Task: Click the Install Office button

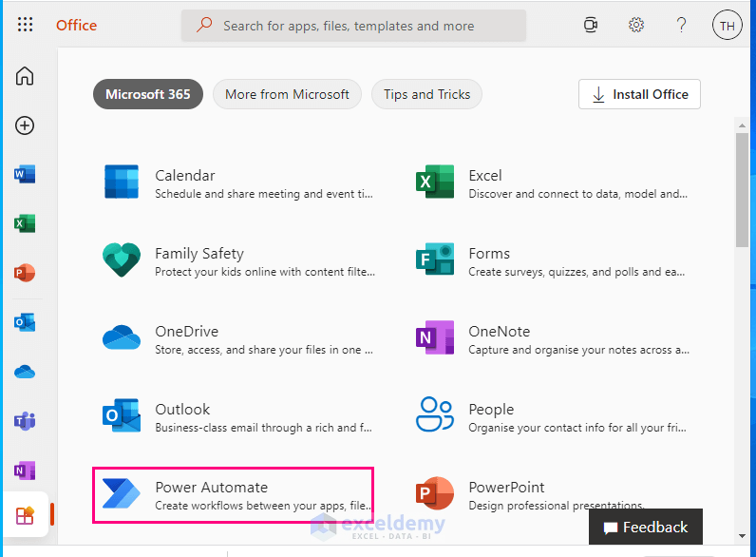Action: 639,94
